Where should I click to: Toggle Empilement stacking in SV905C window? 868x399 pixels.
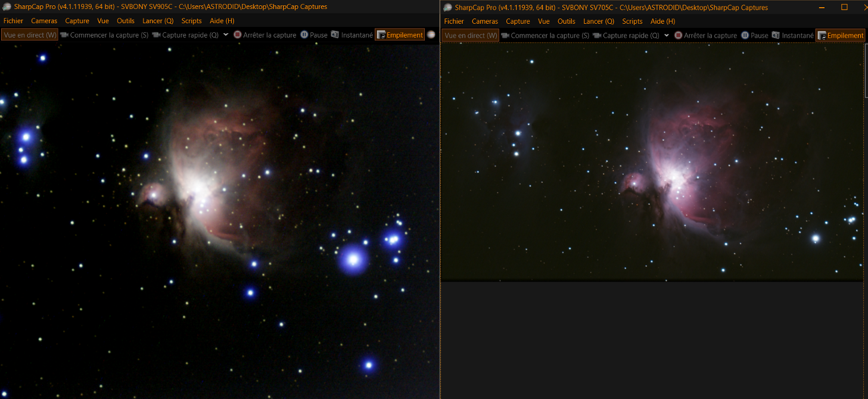tap(400, 35)
